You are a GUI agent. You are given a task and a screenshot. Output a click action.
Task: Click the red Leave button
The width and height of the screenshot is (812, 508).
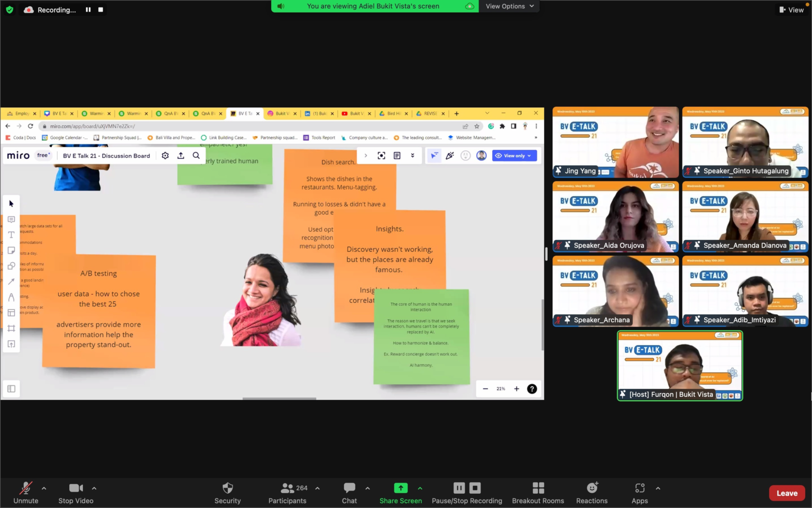787,493
